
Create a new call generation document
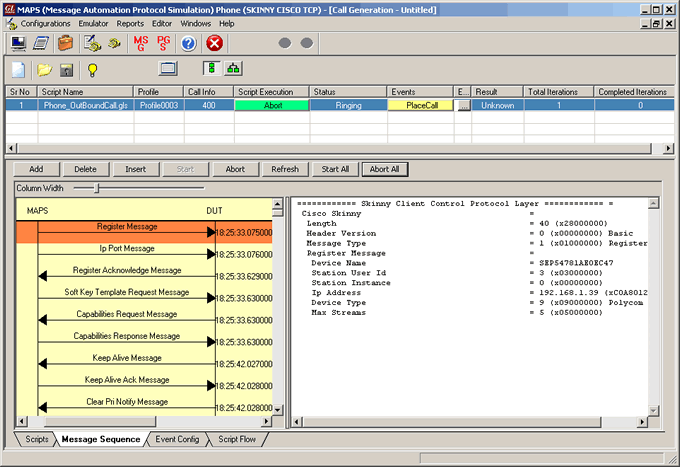click(18, 70)
